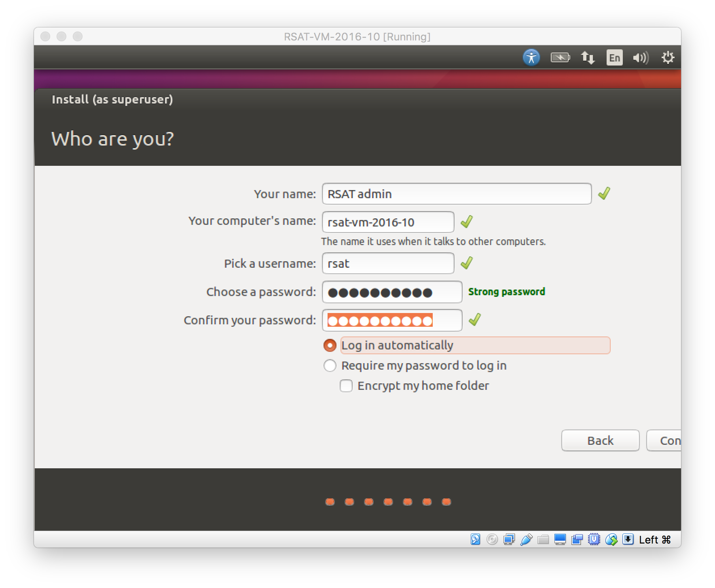This screenshot has width=715, height=588.
Task: Click the VirtualBox hard disk activity icon
Action: (x=475, y=539)
